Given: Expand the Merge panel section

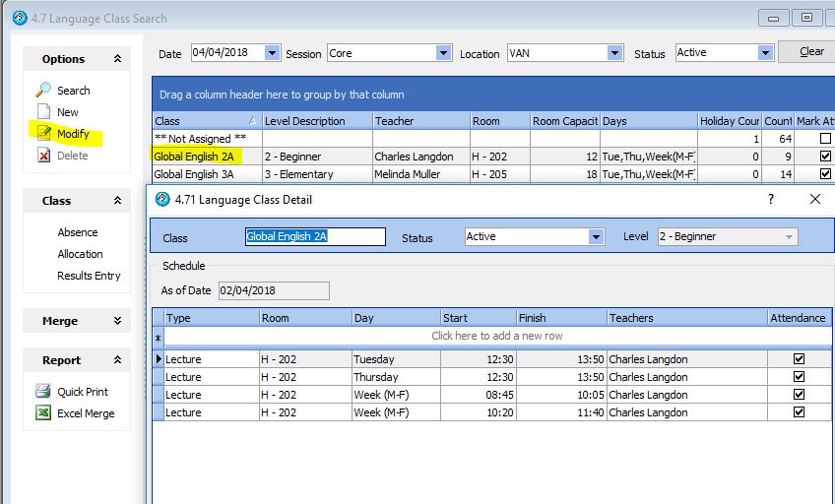Looking at the screenshot, I should pyautogui.click(x=117, y=321).
